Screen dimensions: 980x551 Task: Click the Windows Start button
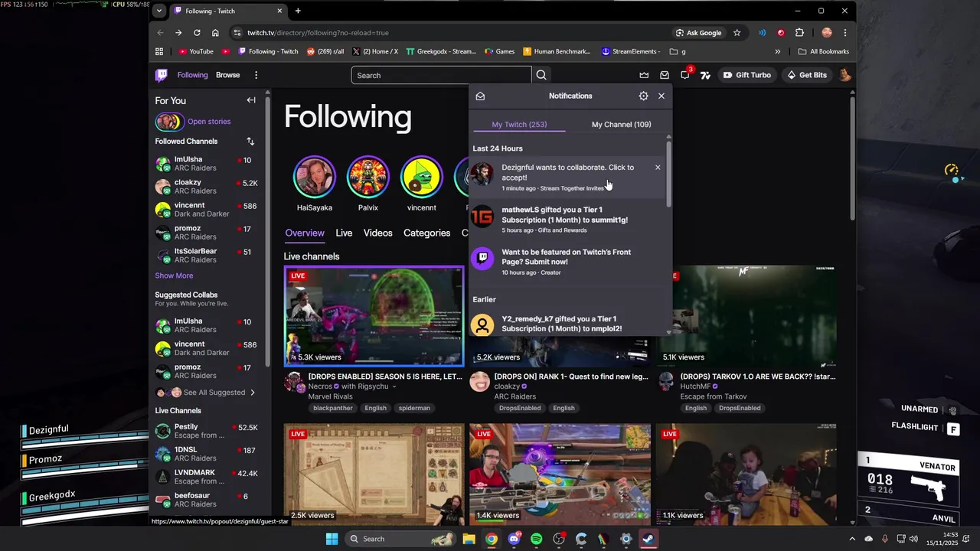[332, 539]
